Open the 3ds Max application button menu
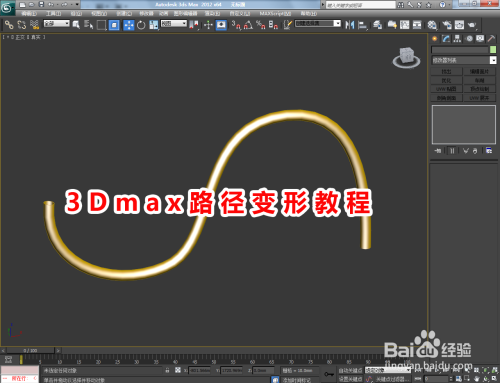 coord(7,7)
